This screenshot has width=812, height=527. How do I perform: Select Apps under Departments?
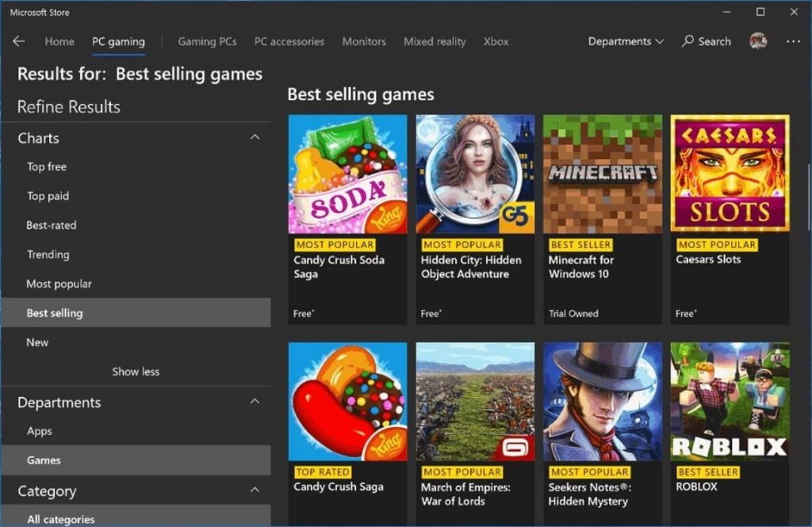click(40, 431)
